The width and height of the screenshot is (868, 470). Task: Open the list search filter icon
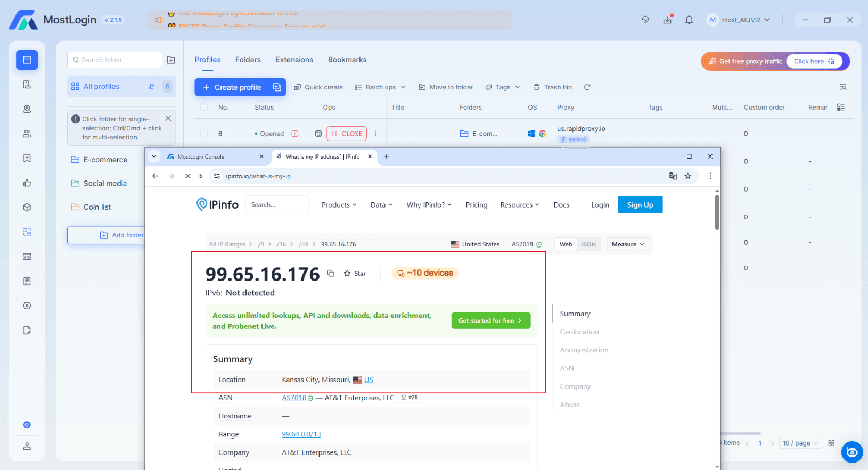point(843,87)
